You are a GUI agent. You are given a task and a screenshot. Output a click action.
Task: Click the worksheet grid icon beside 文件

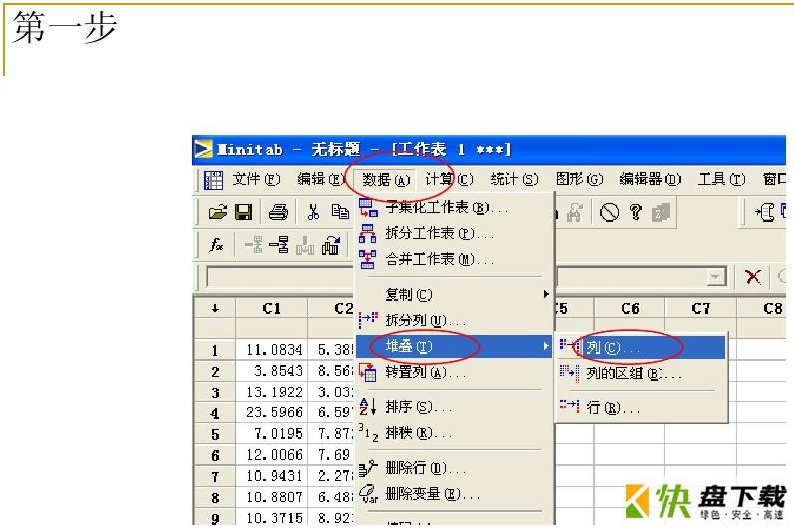click(x=213, y=180)
